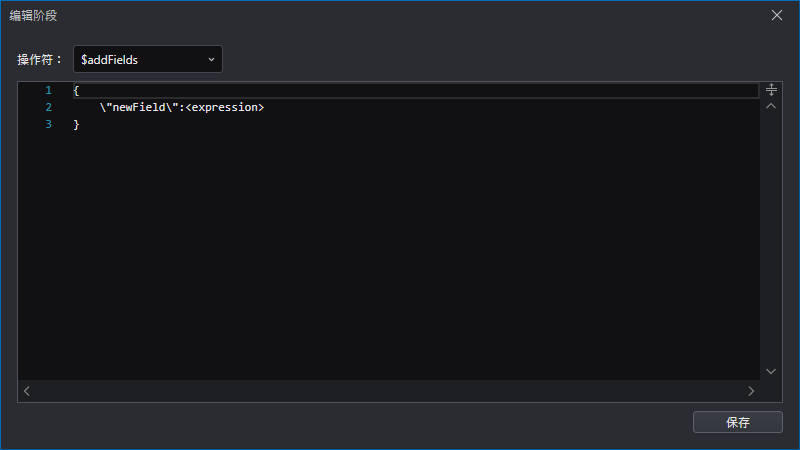Click the horizontal scroll right arrow

pyautogui.click(x=751, y=391)
